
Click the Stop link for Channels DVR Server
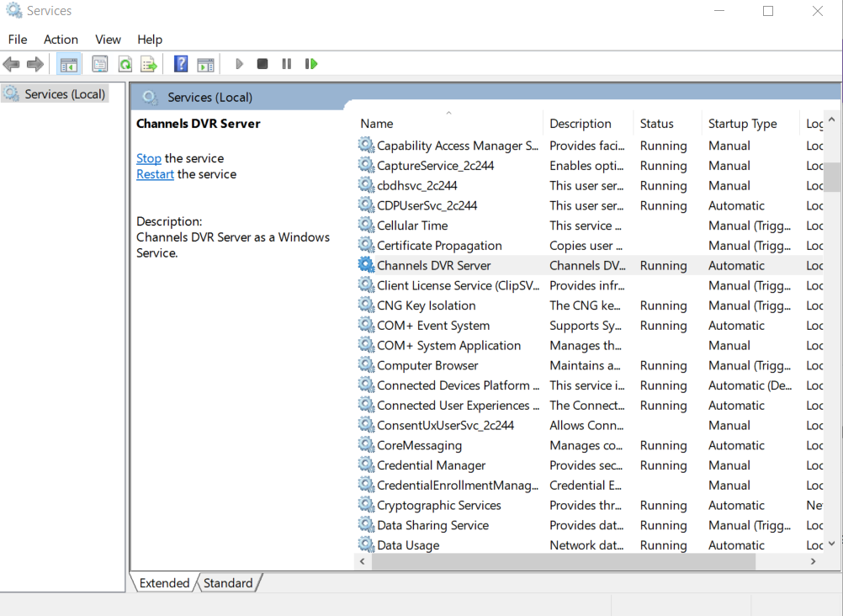148,158
